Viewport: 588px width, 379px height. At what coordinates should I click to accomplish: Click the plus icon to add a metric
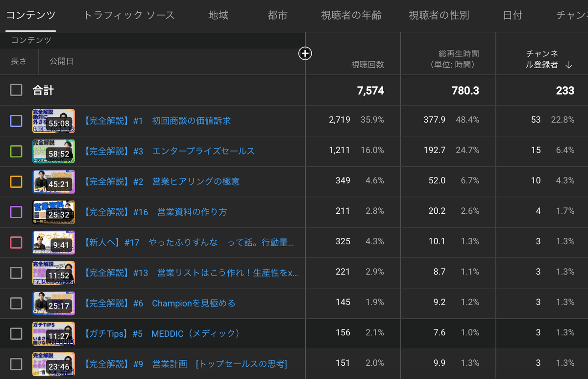(305, 53)
